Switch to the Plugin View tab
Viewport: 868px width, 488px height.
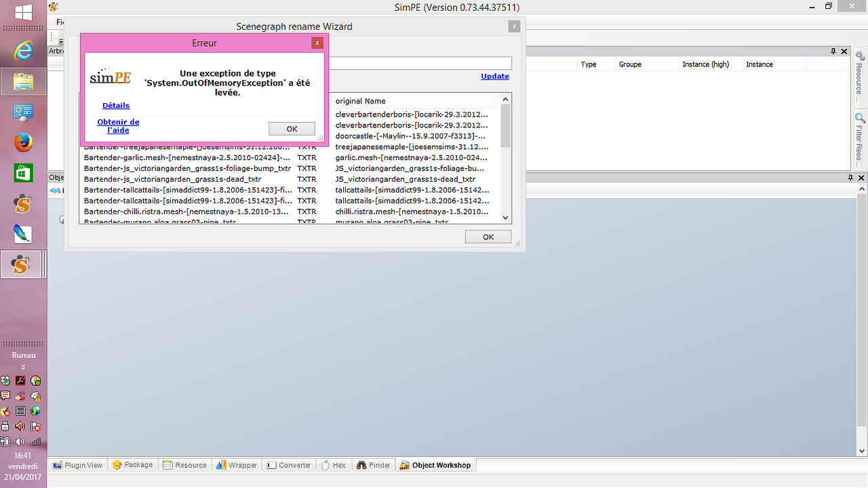pos(78,465)
